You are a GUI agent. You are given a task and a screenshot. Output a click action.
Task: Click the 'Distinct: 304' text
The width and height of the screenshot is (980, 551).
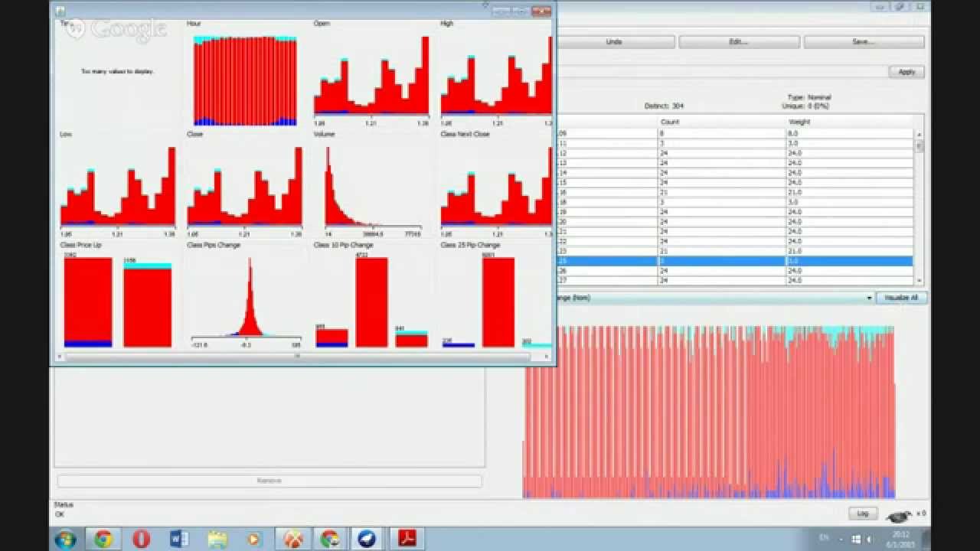pos(665,106)
